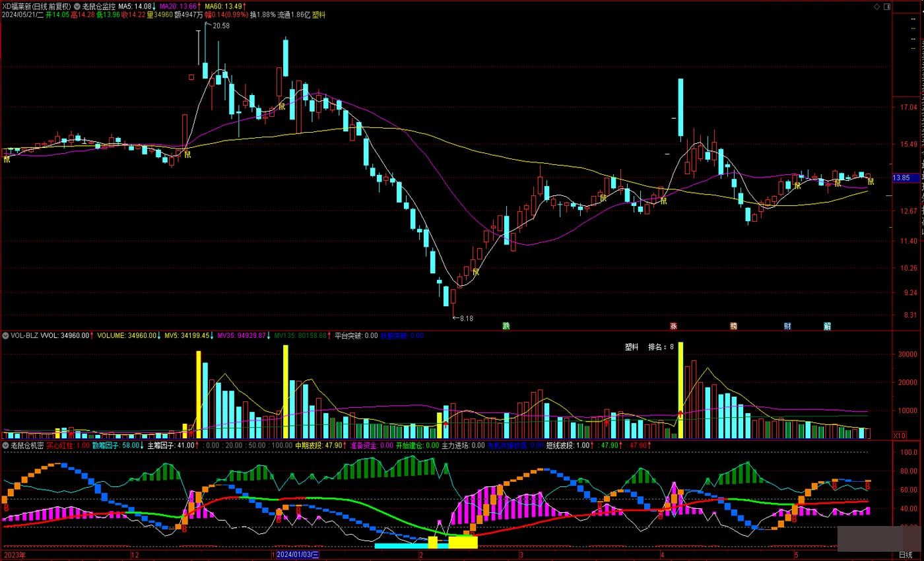
Task: Click the 12 month marker on time axis
Action: 135,555
